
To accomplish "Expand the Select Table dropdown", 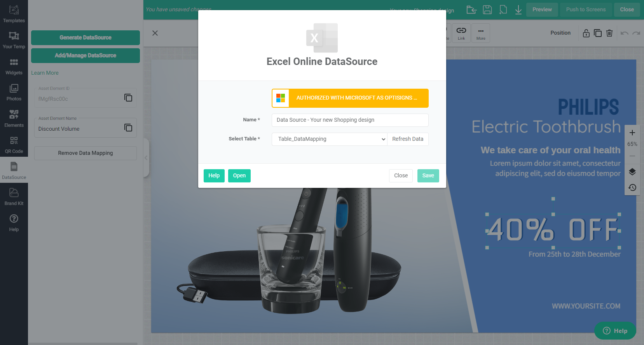I will coord(329,139).
